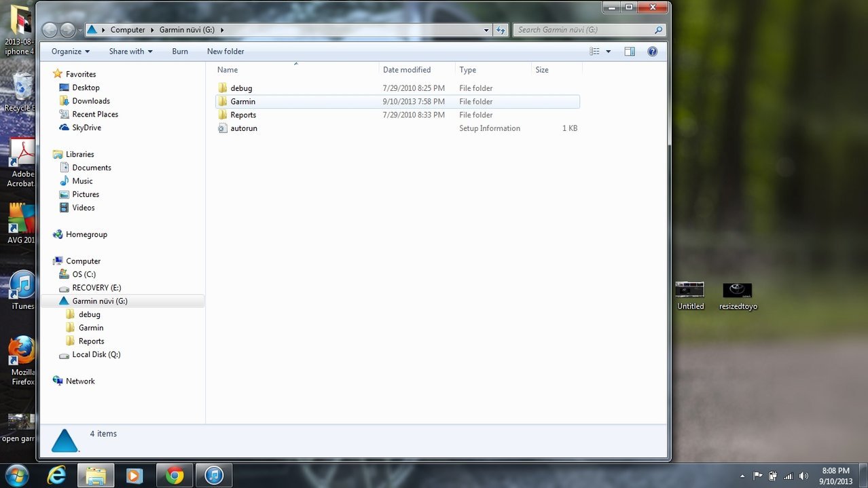Image resolution: width=868 pixels, height=488 pixels.
Task: Select RECOVERY (E:) drive
Action: pyautogui.click(x=96, y=288)
